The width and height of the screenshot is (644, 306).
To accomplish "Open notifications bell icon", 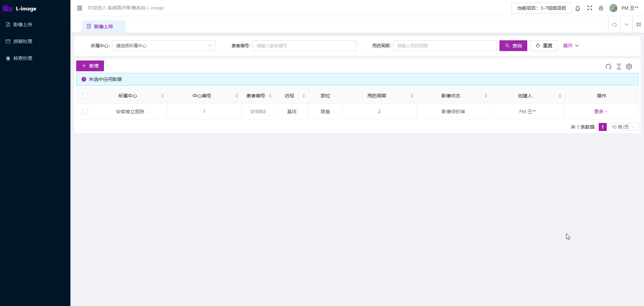I will (x=578, y=8).
